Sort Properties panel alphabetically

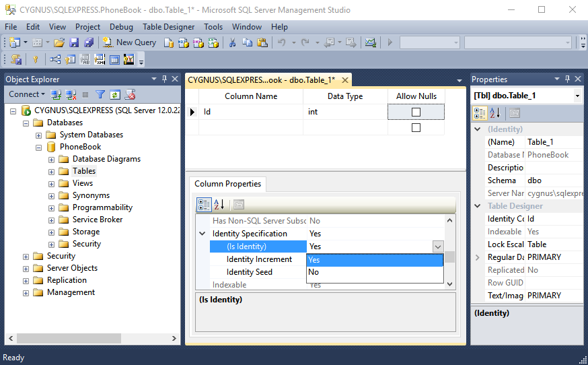tap(495, 112)
